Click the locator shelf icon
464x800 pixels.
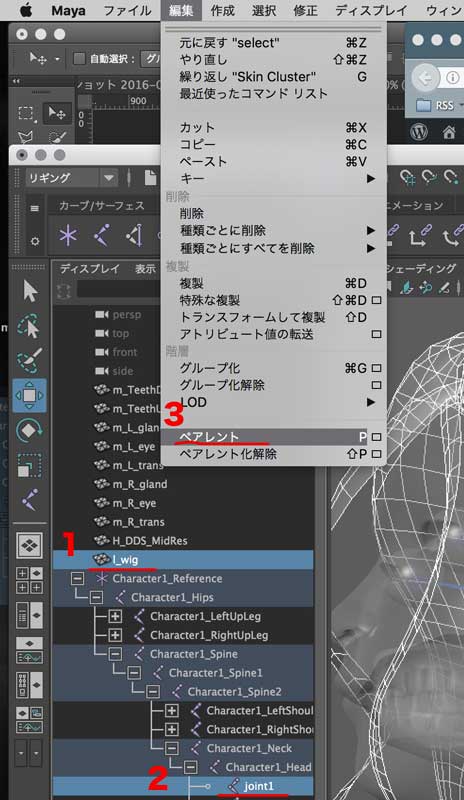pyautogui.click(x=67, y=236)
